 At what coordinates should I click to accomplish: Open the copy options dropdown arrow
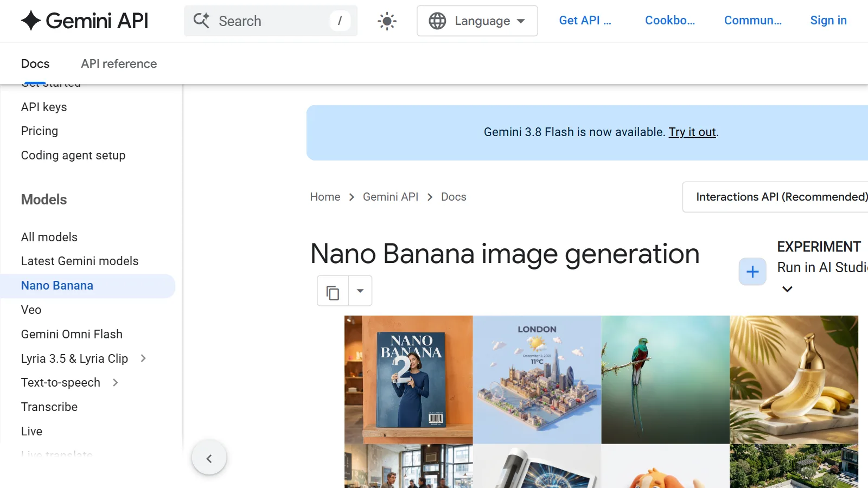tap(360, 291)
